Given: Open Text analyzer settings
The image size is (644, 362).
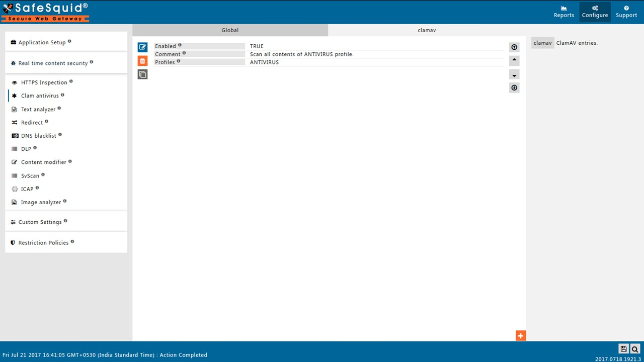Looking at the screenshot, I should (38, 109).
